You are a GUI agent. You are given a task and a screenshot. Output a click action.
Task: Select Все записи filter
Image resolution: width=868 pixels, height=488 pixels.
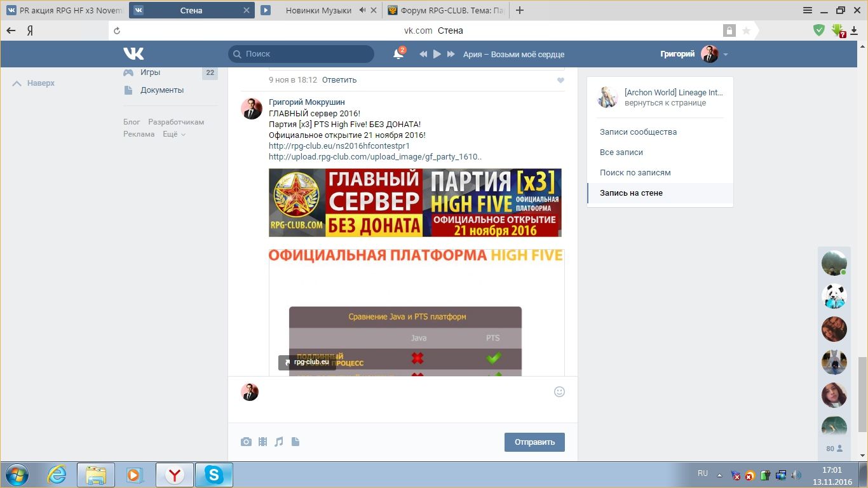coord(660,152)
